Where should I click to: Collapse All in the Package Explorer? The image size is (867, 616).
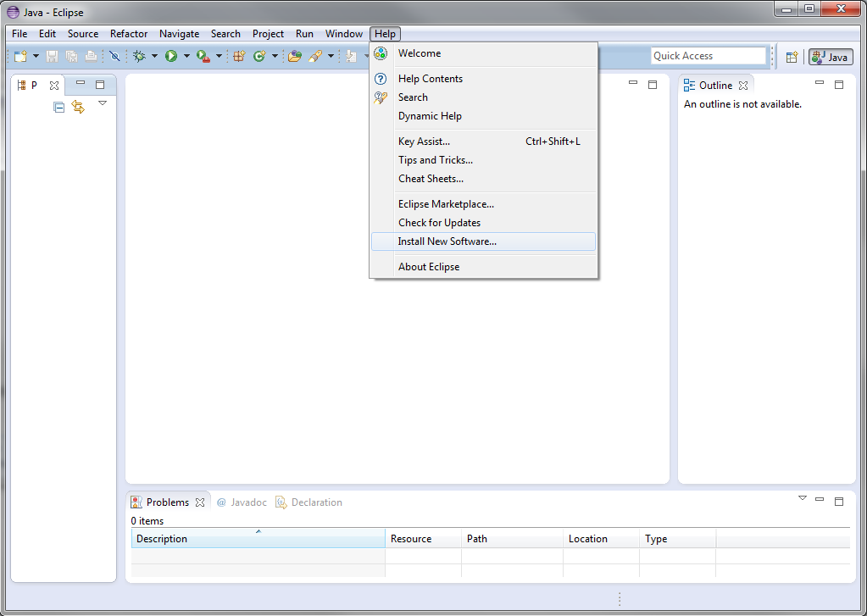tap(58, 107)
